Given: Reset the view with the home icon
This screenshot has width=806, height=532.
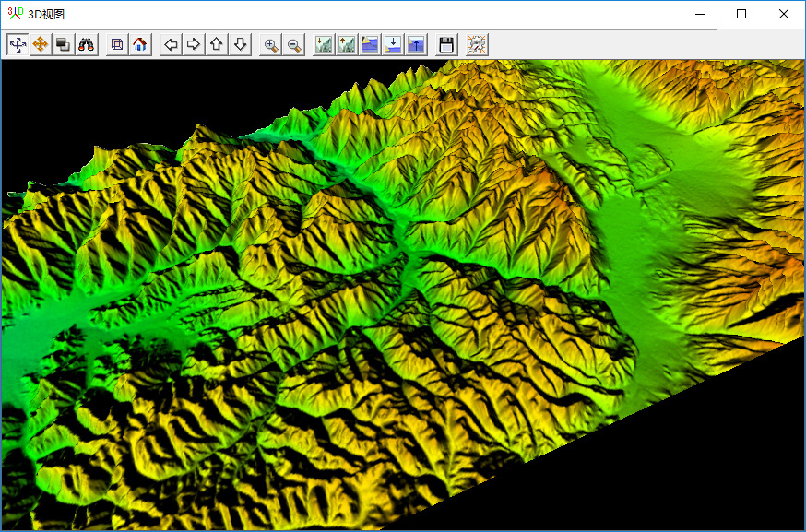Looking at the screenshot, I should tap(139, 44).
